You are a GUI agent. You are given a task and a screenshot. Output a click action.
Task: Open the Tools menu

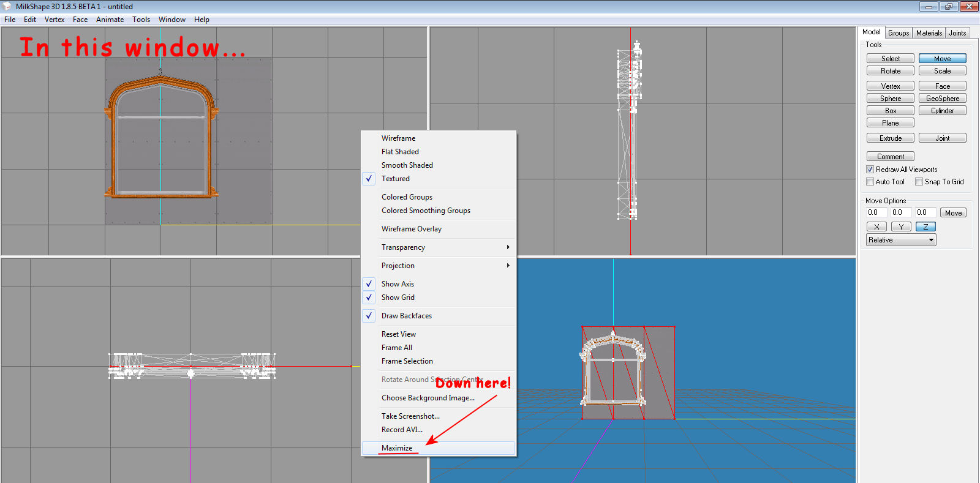pyautogui.click(x=141, y=20)
